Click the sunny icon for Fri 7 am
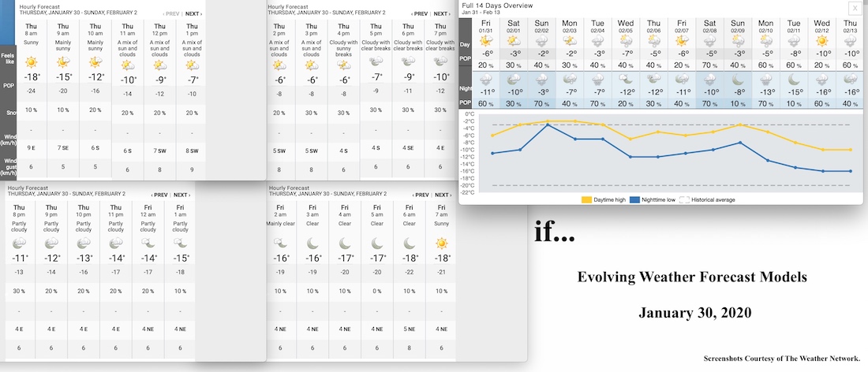The width and height of the screenshot is (868, 372). pyautogui.click(x=442, y=243)
